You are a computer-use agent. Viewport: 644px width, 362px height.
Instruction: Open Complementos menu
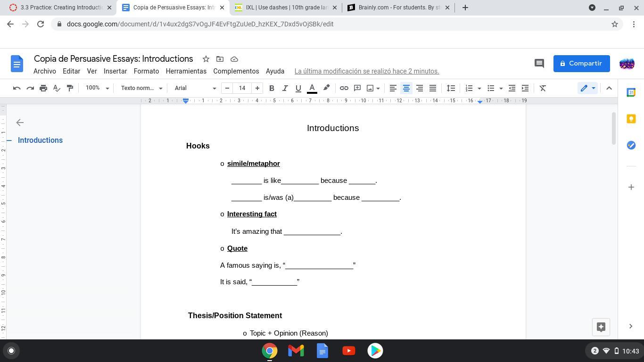coord(236,71)
